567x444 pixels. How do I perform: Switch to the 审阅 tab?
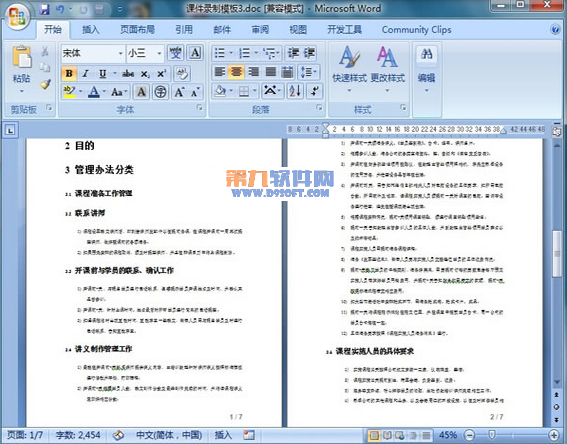(x=260, y=30)
